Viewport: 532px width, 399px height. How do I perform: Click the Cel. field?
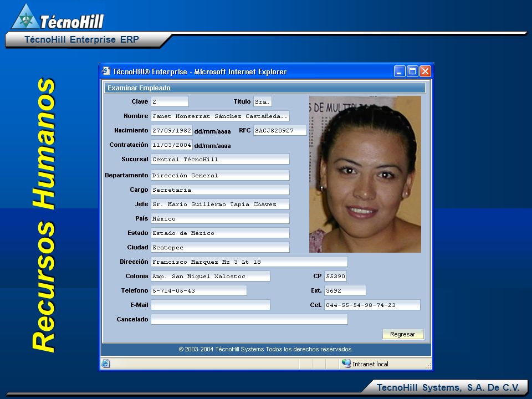click(x=372, y=305)
